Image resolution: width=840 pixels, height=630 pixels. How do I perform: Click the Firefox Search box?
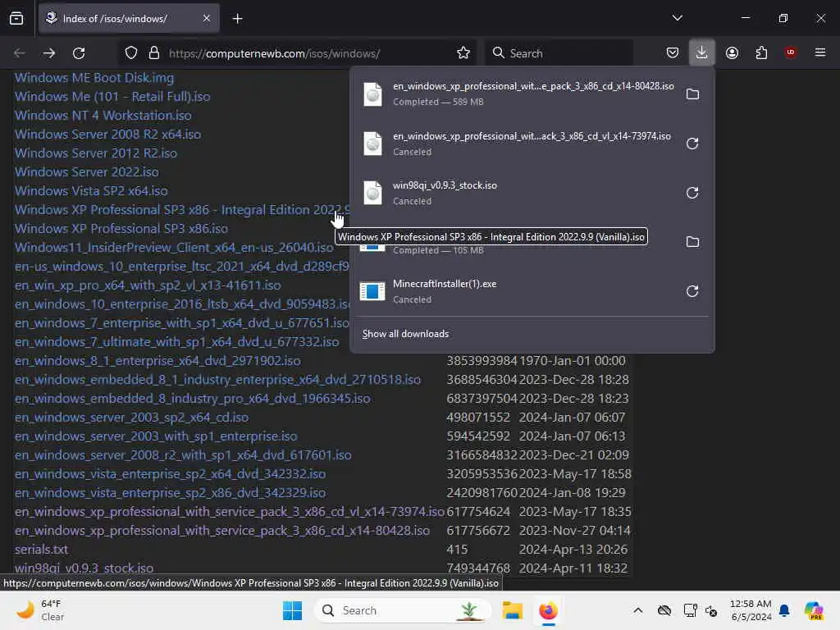(x=559, y=53)
